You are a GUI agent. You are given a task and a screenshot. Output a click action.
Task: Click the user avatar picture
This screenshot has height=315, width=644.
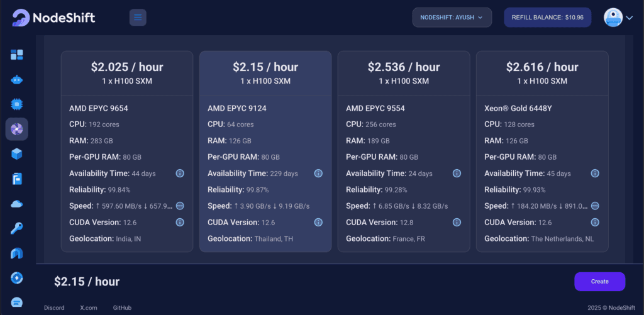tap(613, 18)
